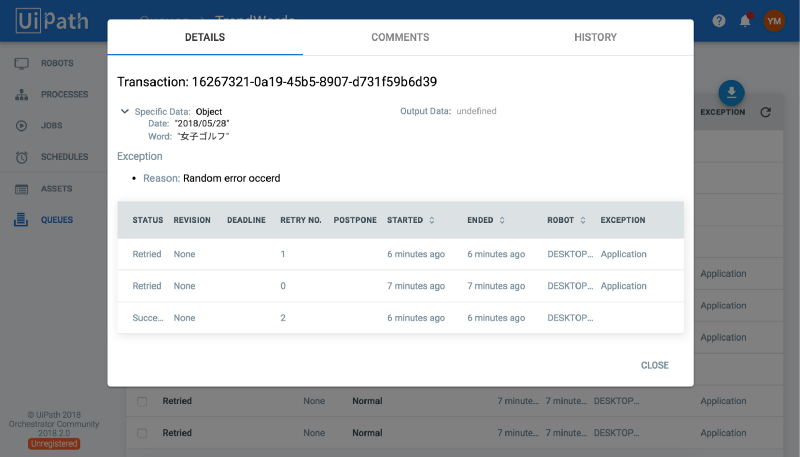Go to Assets in the sidebar
Viewport: 800px width, 457px height.
point(57,189)
